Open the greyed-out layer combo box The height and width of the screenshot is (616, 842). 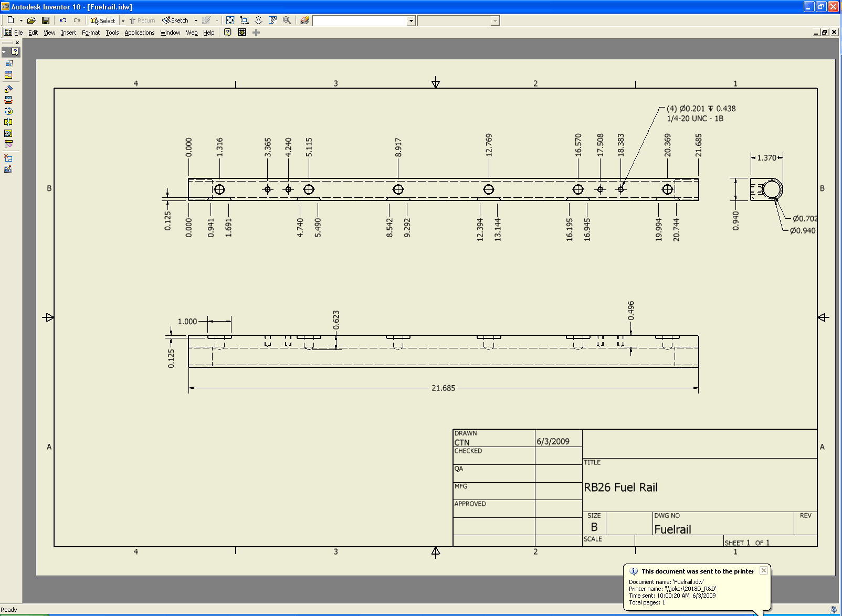458,20
